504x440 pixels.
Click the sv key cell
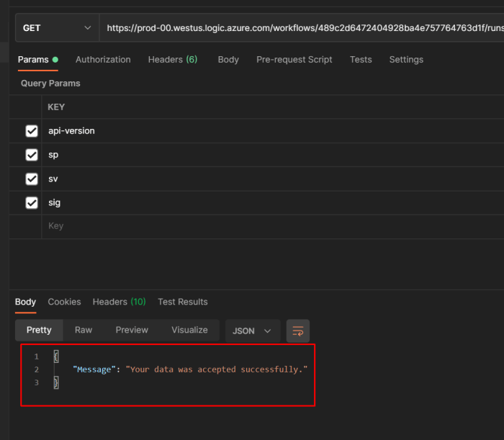point(273,179)
